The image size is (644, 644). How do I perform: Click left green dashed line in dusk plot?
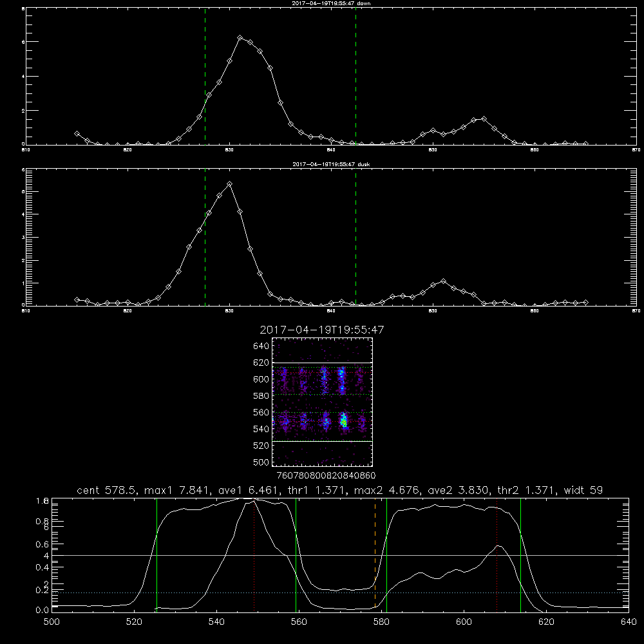click(x=205, y=237)
